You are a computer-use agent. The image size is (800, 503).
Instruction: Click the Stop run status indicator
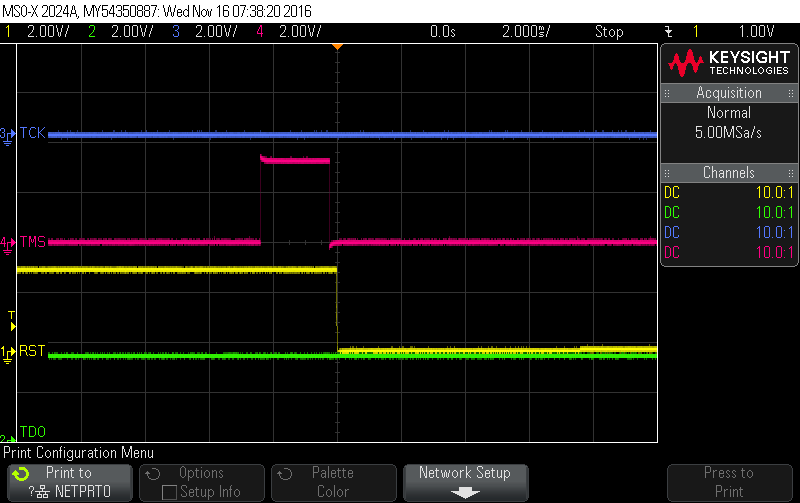(609, 32)
